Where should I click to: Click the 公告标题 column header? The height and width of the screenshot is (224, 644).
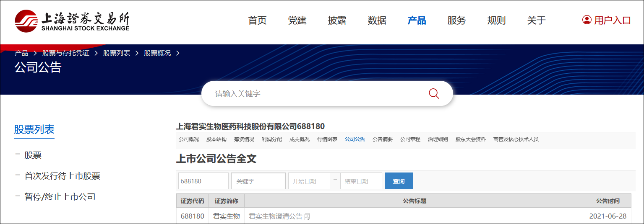click(415, 201)
